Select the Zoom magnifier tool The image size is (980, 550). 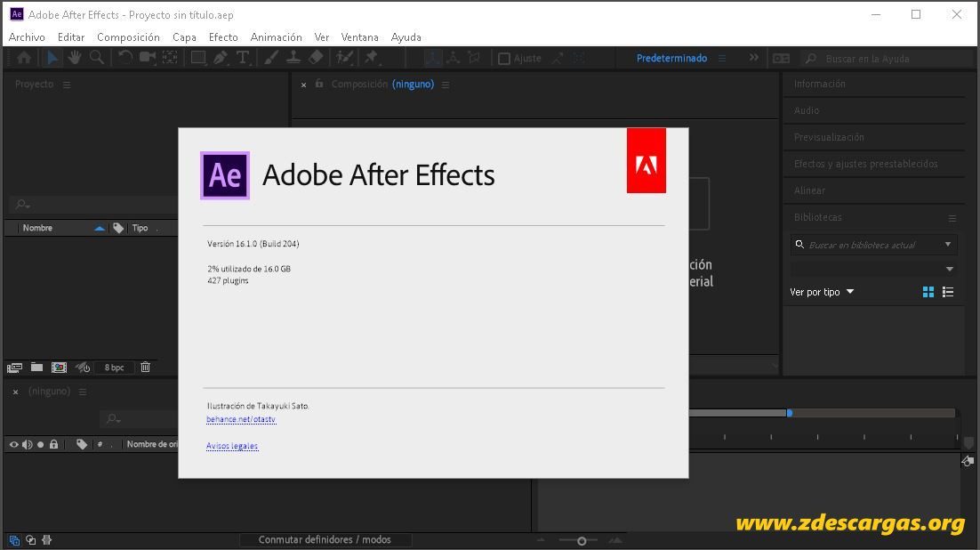point(97,58)
